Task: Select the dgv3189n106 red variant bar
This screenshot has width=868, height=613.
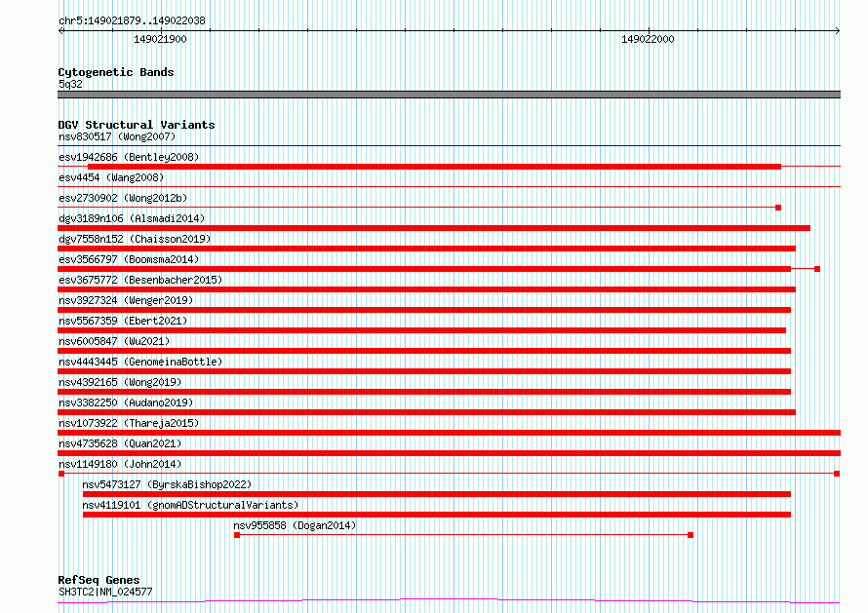Action: coord(434,228)
